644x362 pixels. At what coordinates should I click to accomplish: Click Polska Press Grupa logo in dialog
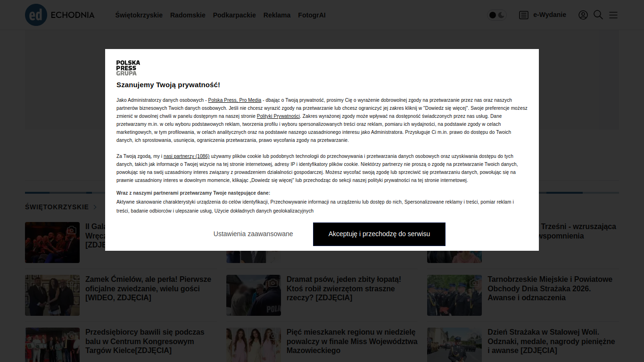point(128,68)
